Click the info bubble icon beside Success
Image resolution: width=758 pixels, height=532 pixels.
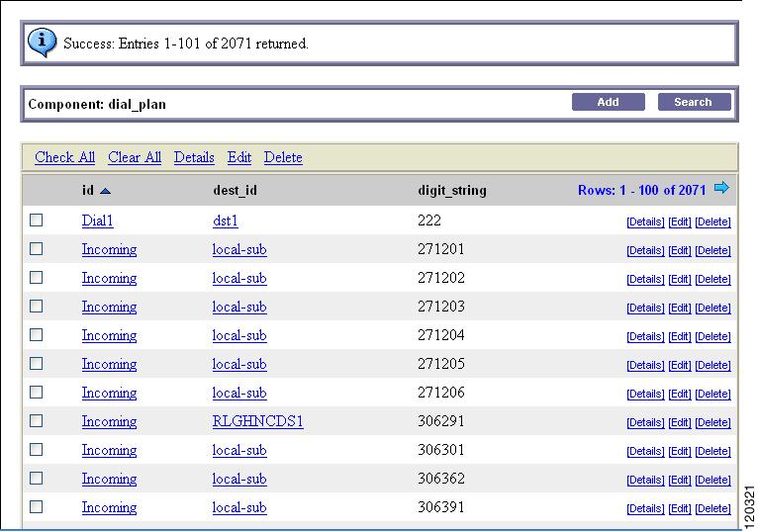tap(43, 43)
